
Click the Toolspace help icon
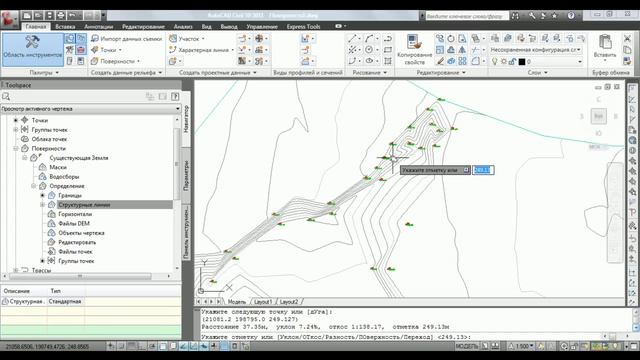coord(175,96)
